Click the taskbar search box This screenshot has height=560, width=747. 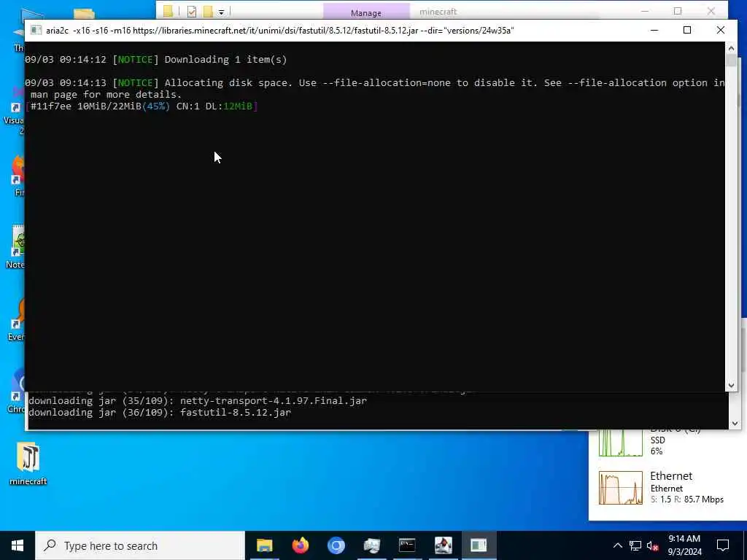(140, 545)
